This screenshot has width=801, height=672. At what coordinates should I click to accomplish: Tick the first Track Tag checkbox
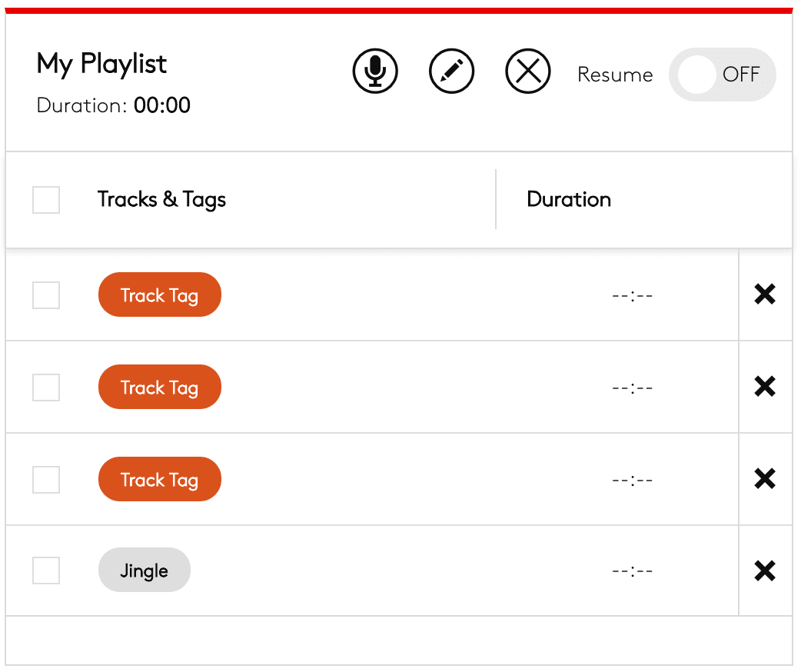[x=46, y=295]
